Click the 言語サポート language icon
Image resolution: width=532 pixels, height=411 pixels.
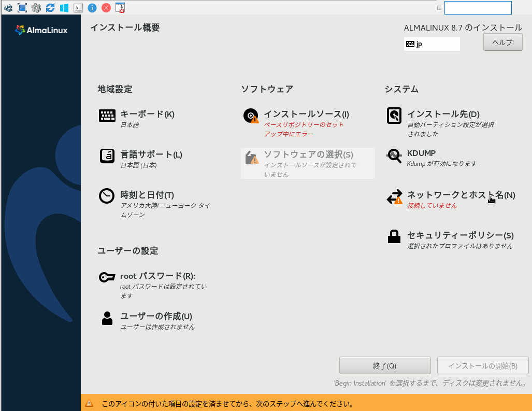107,156
